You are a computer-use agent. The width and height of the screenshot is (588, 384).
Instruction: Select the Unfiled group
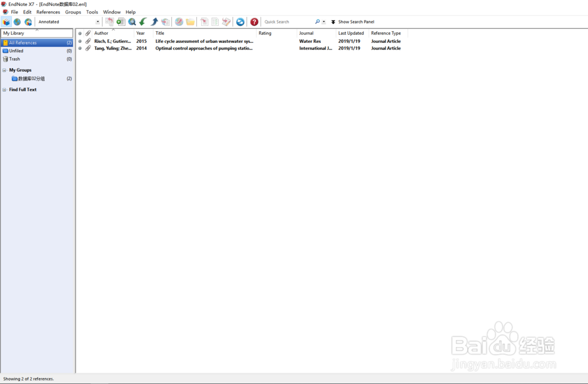pos(36,51)
